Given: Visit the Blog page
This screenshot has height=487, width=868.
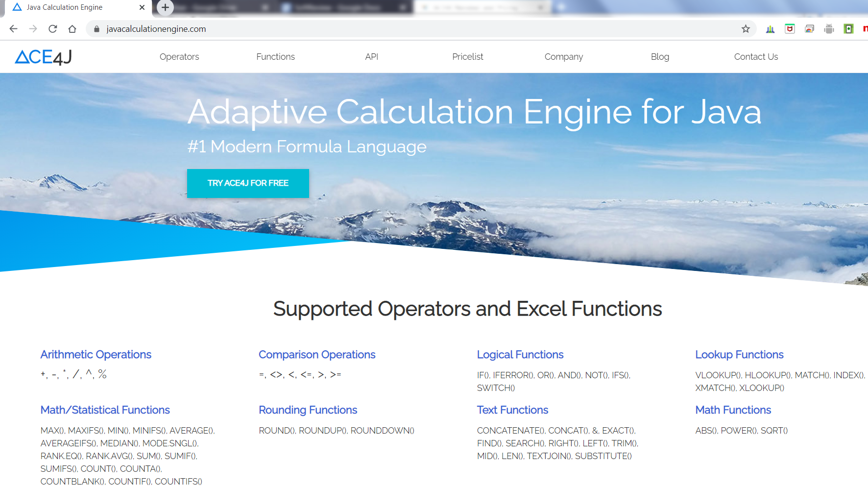Looking at the screenshot, I should (x=660, y=57).
